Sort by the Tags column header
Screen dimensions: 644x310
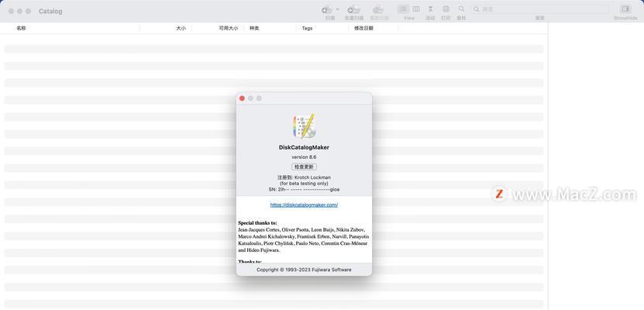(307, 29)
